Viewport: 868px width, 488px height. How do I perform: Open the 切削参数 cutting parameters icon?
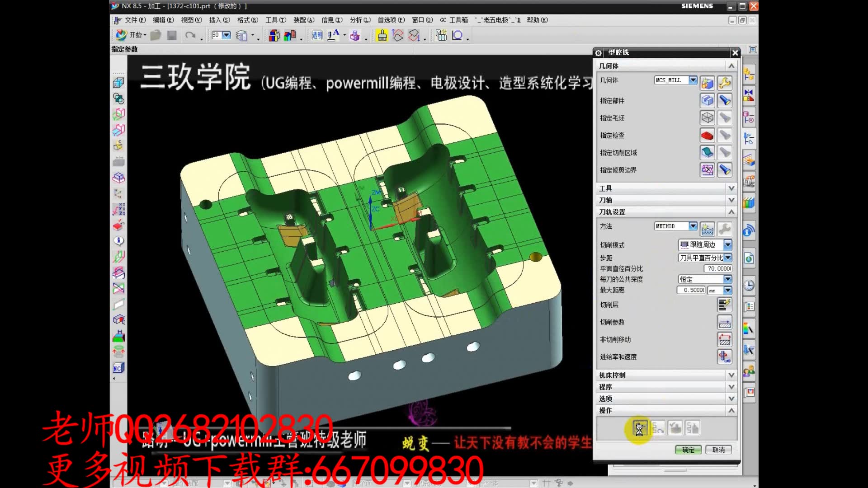[724, 322]
